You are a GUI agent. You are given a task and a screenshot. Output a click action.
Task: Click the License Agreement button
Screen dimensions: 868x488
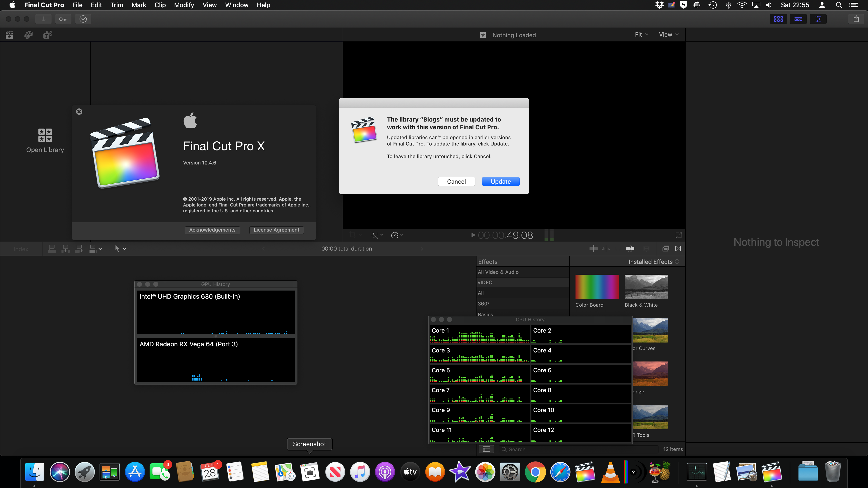tap(276, 230)
